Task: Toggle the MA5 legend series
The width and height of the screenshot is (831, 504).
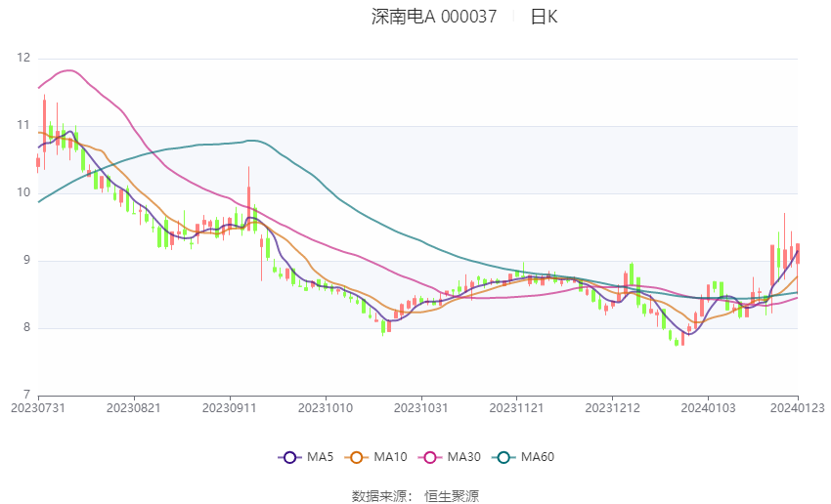Action: (306, 457)
